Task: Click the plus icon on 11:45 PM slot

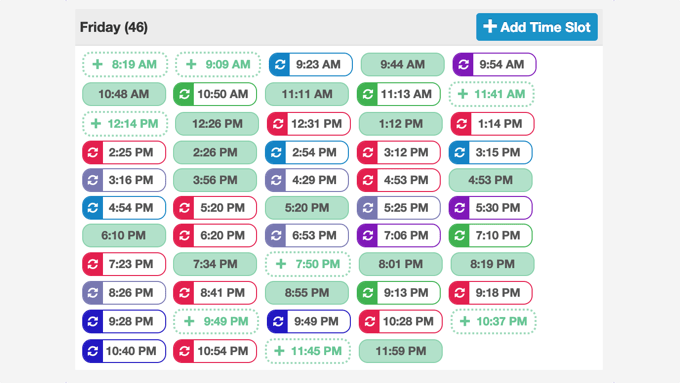Action: [280, 351]
